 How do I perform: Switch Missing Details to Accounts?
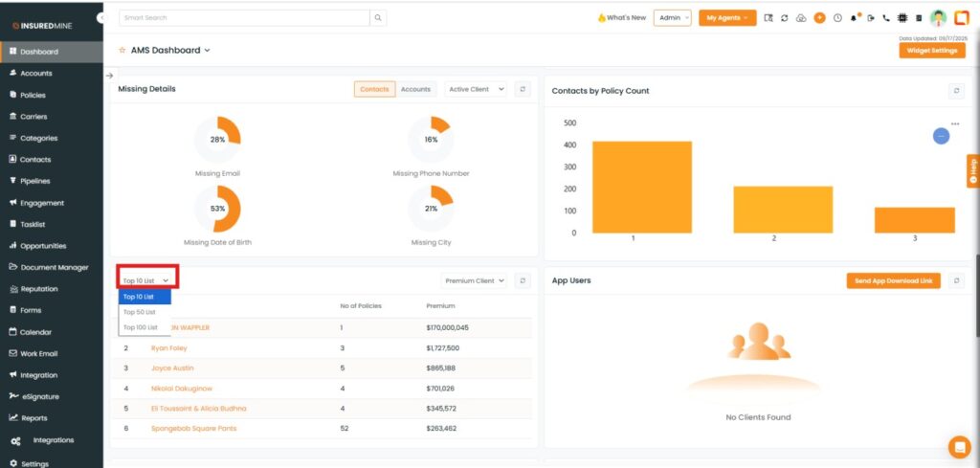tap(415, 89)
